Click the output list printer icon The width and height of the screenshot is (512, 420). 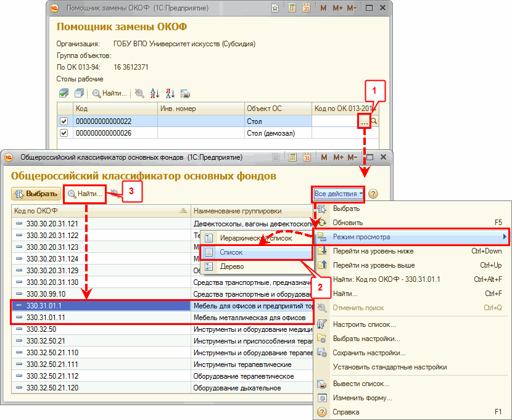(x=185, y=93)
